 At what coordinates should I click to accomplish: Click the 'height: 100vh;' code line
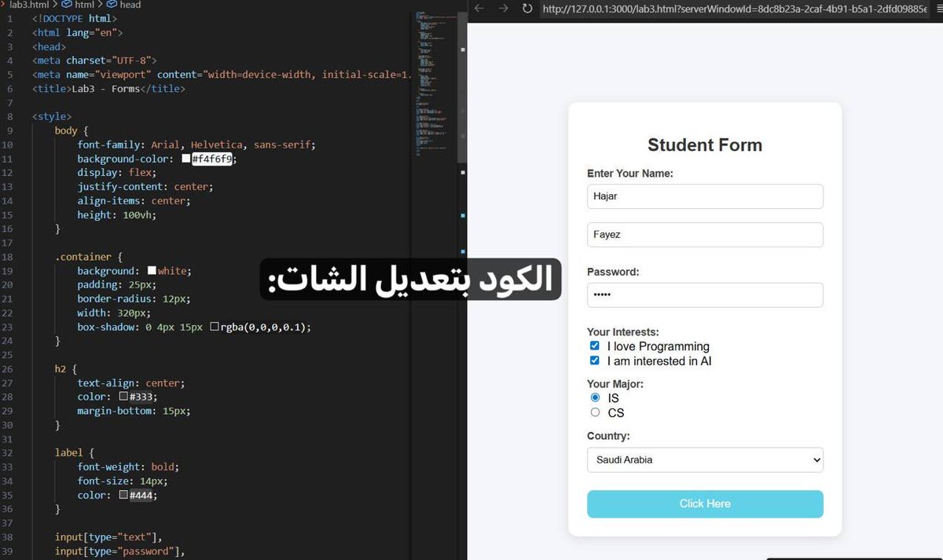(x=117, y=215)
